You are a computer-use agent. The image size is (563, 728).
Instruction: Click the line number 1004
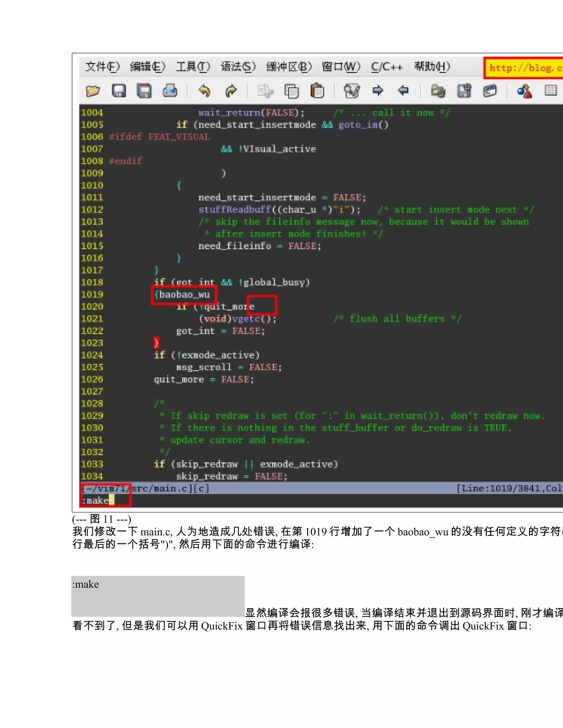(x=92, y=113)
